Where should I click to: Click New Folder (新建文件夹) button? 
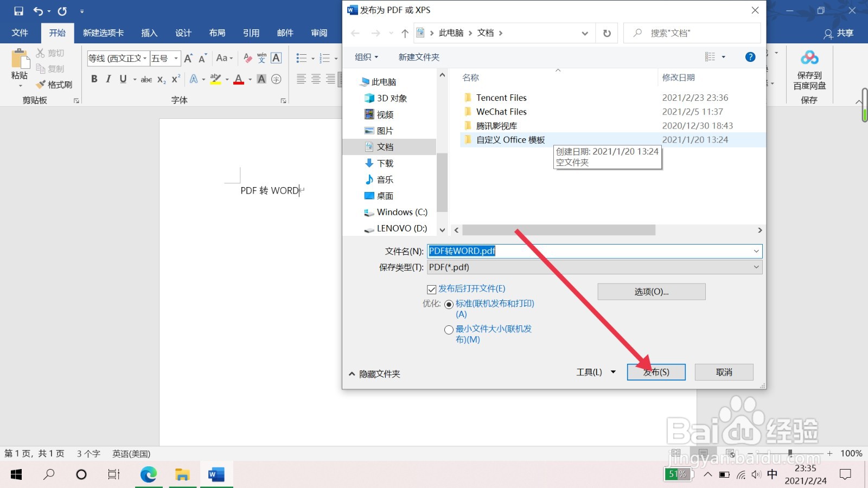click(419, 57)
